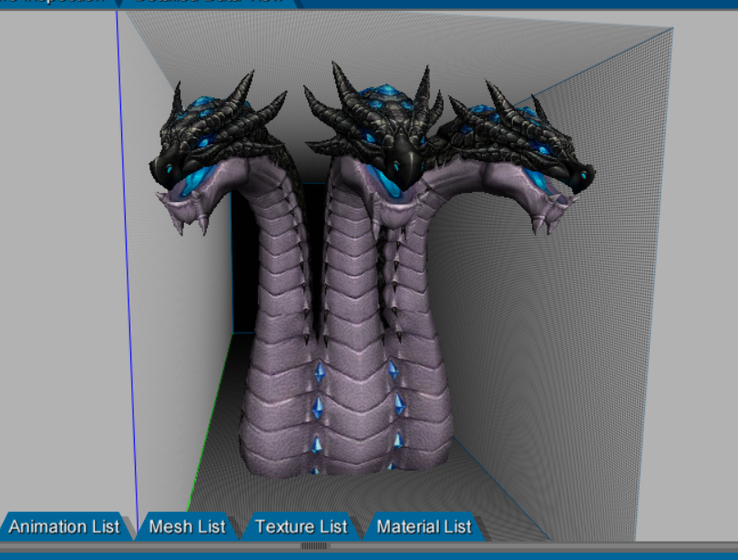Viewport: 738px width, 560px height.
Task: Click the right grid wall of the viewport
Action: (x=583, y=319)
